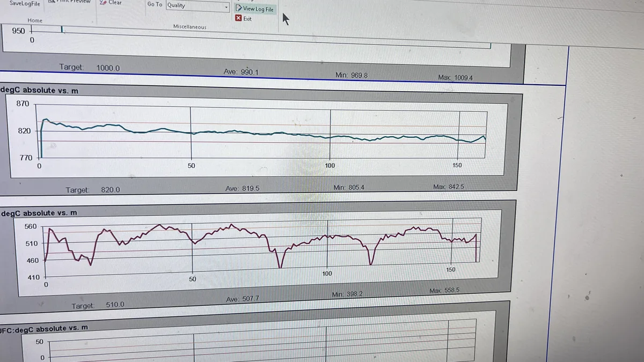
Task: Click the Target 820.0 value
Action: [x=110, y=190]
